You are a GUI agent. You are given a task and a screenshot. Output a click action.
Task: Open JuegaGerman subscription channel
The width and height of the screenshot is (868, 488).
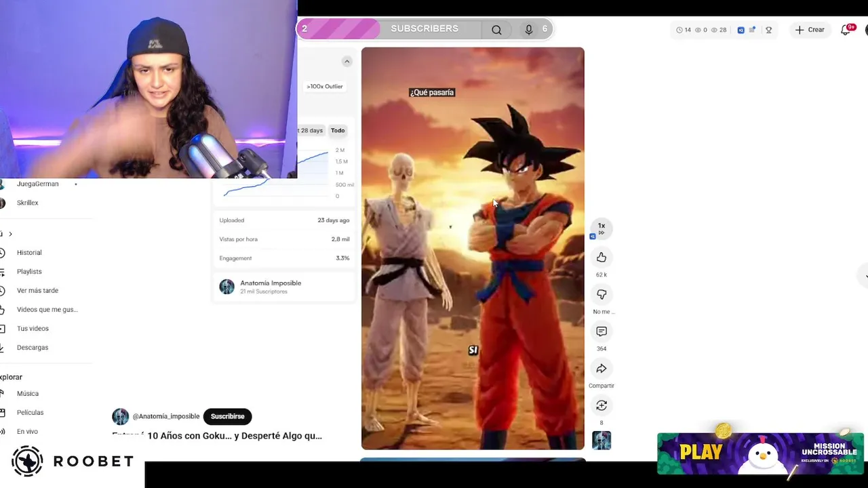pos(37,184)
